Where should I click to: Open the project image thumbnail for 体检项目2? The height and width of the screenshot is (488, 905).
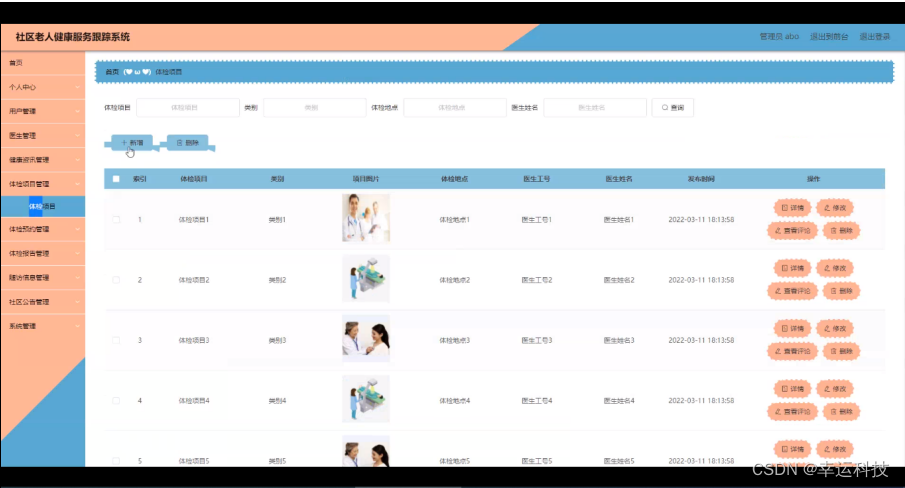[366, 278]
